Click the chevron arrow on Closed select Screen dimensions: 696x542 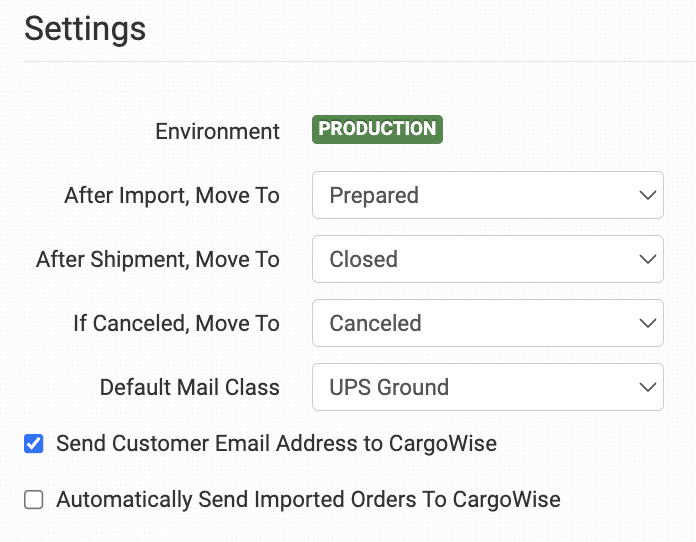tap(646, 260)
